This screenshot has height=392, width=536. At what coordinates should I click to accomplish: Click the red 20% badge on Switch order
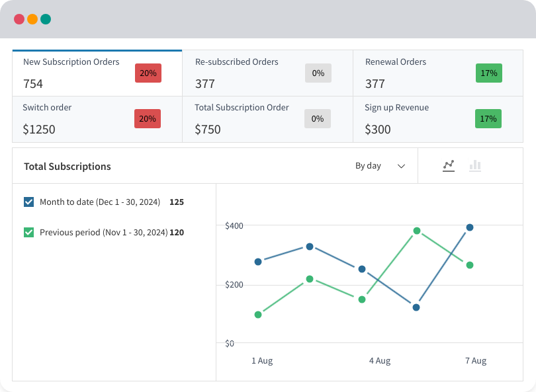click(148, 119)
